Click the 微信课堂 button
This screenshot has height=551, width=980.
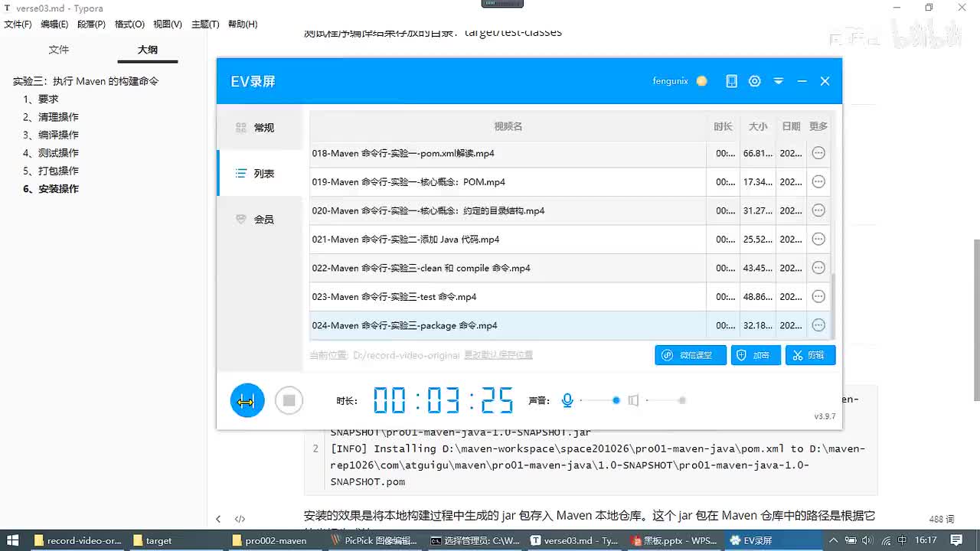(691, 355)
